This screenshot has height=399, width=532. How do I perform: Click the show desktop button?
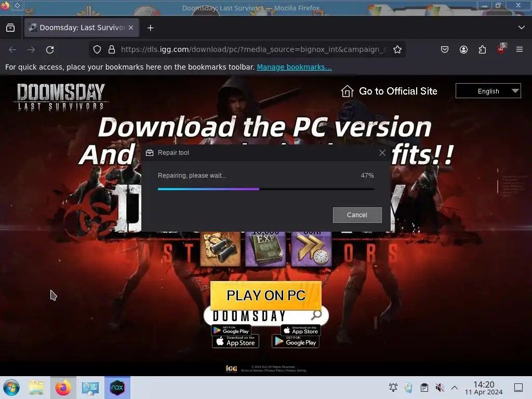(518, 388)
